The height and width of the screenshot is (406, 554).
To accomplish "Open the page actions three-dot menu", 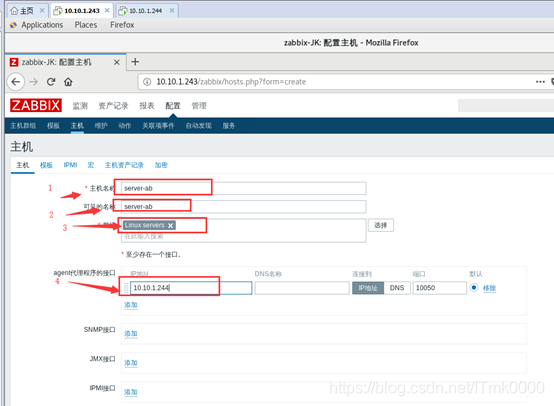I will (540, 82).
